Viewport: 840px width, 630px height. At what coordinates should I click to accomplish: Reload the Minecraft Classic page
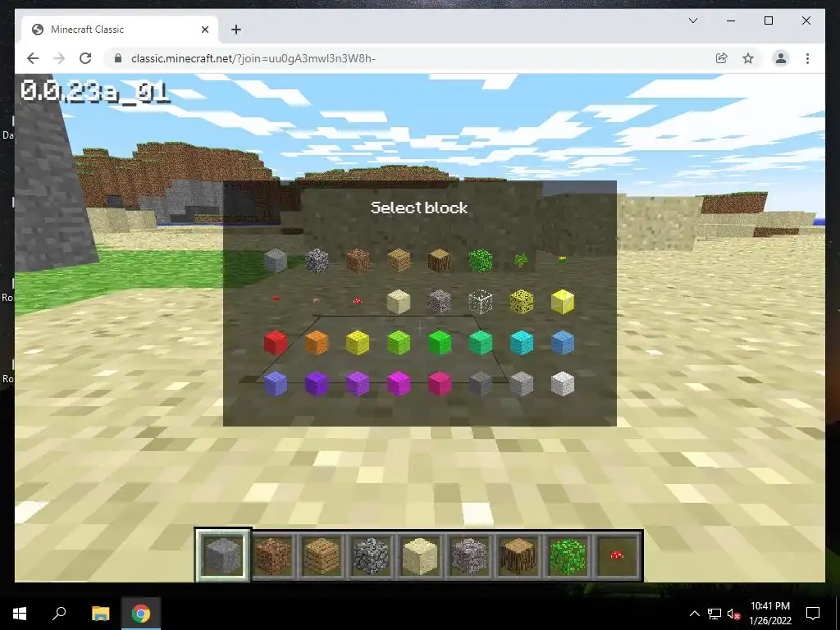[x=85, y=58]
